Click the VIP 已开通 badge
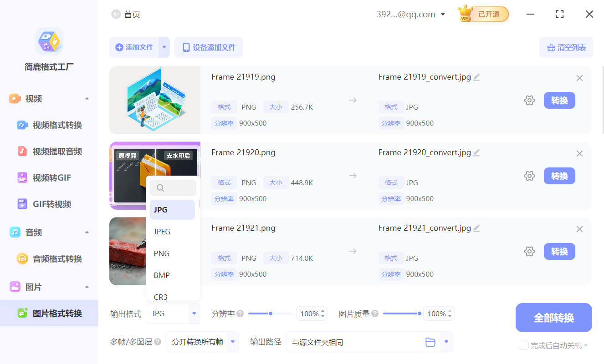 click(483, 14)
